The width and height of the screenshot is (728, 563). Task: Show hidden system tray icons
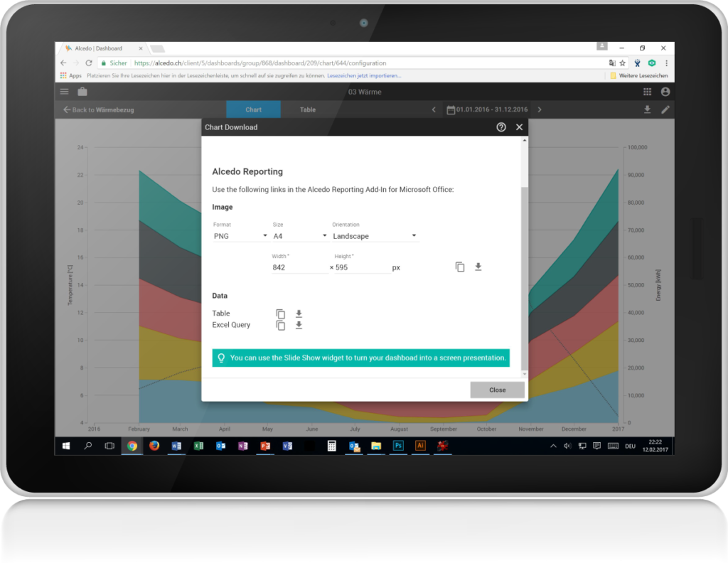(x=553, y=446)
